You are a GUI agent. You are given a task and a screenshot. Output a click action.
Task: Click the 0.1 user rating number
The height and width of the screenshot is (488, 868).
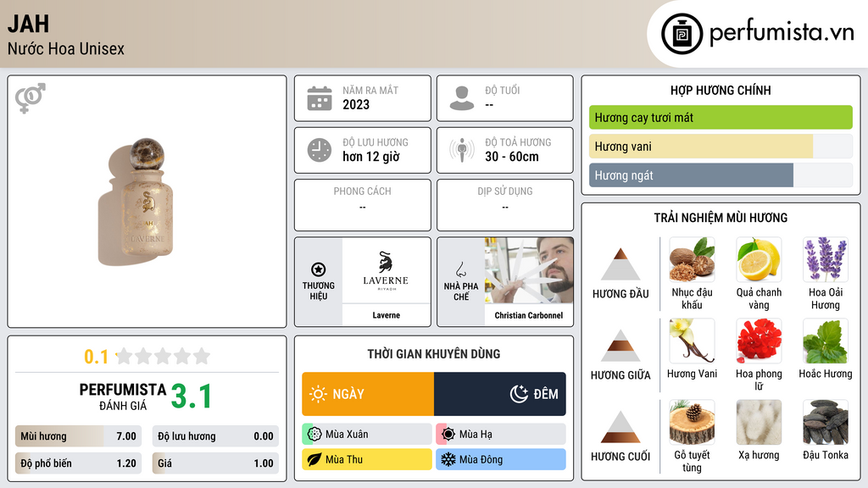(x=96, y=357)
